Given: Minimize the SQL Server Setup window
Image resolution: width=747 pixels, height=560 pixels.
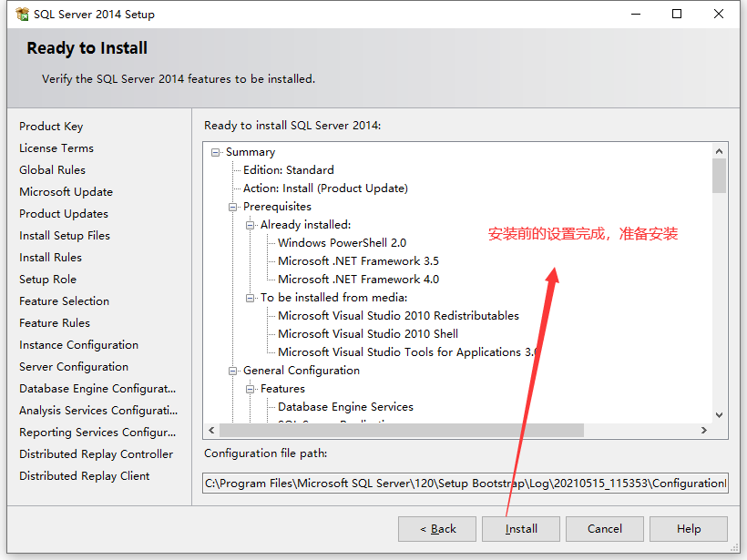Looking at the screenshot, I should coord(636,15).
